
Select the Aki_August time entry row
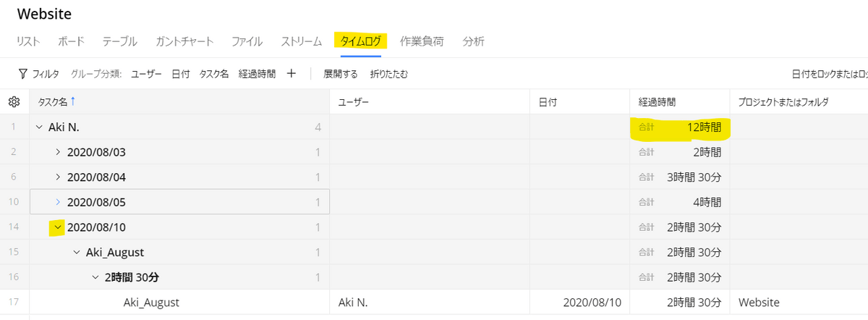click(x=151, y=302)
